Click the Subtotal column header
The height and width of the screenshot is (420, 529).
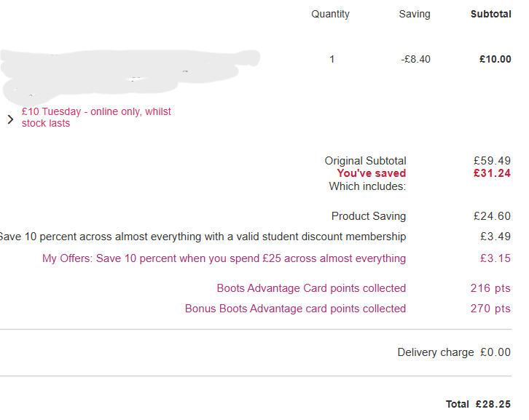tap(490, 14)
